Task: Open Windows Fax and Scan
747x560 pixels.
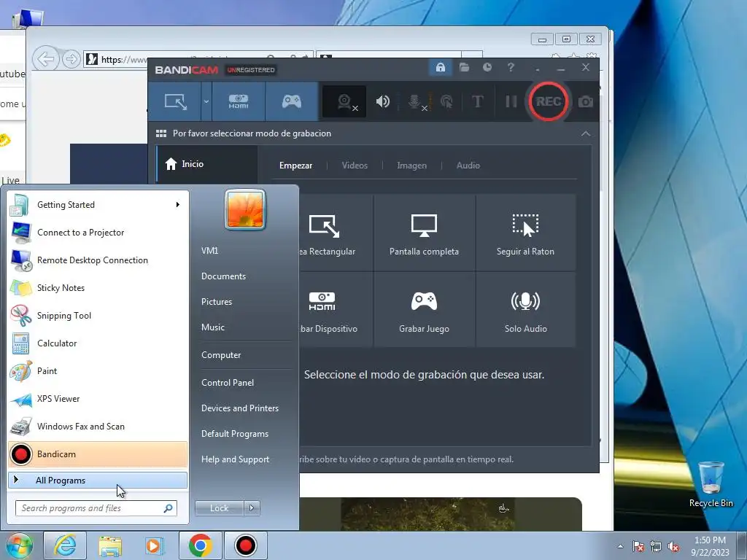Action: point(98,426)
